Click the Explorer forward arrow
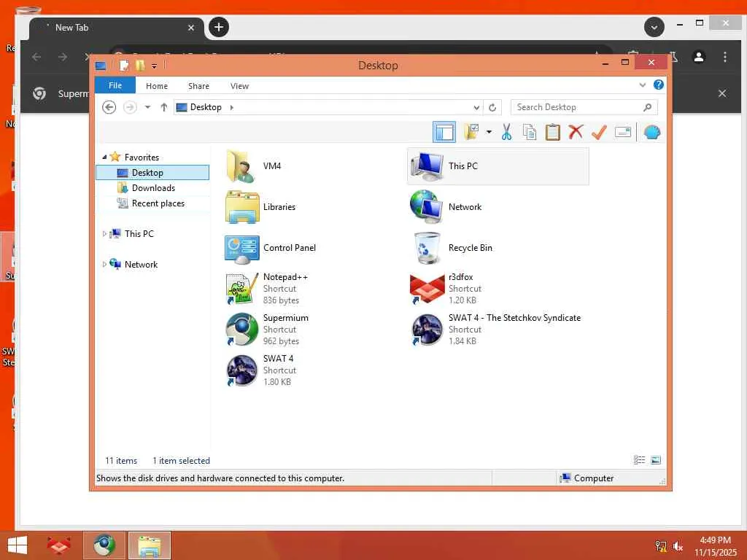 [x=130, y=107]
